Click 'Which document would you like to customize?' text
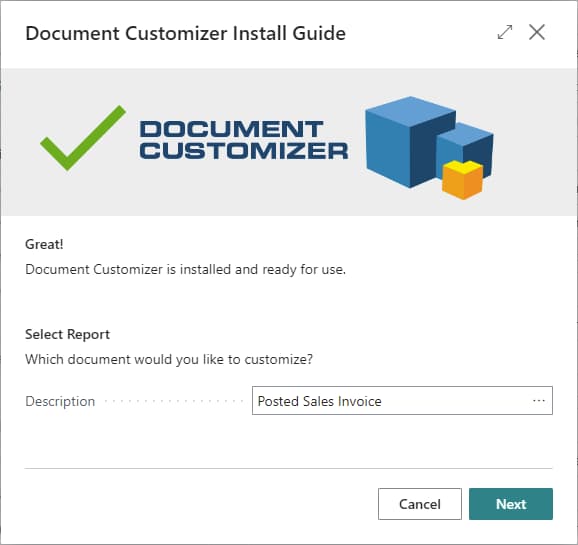This screenshot has height=545, width=578. (x=169, y=359)
